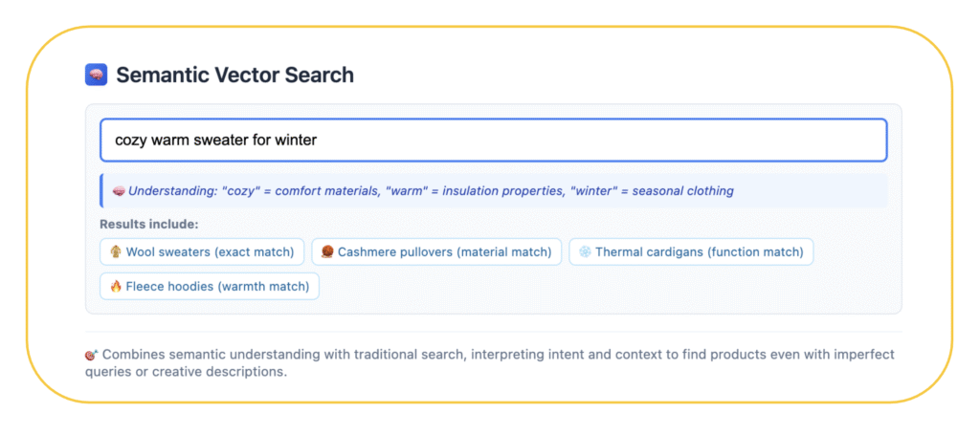980x435 pixels.
Task: Click the small brain icon before Understanding
Action: (118, 191)
